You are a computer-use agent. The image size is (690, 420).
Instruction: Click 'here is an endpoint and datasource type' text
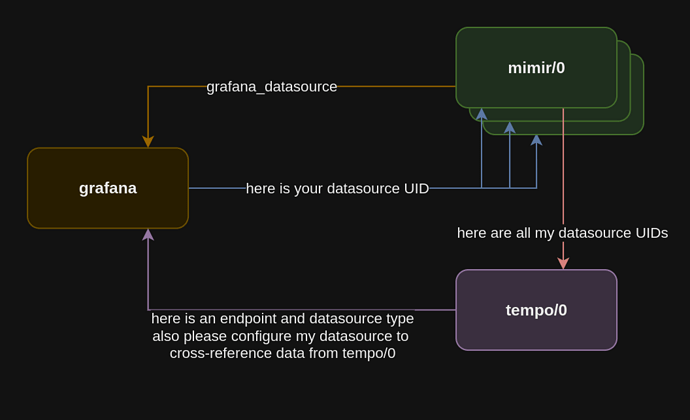point(283,318)
